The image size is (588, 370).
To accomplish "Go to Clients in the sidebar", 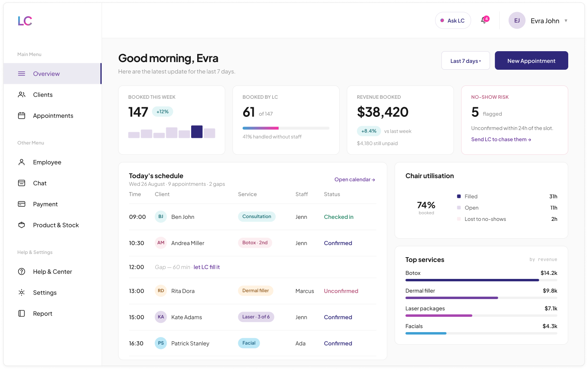I will [52, 95].
